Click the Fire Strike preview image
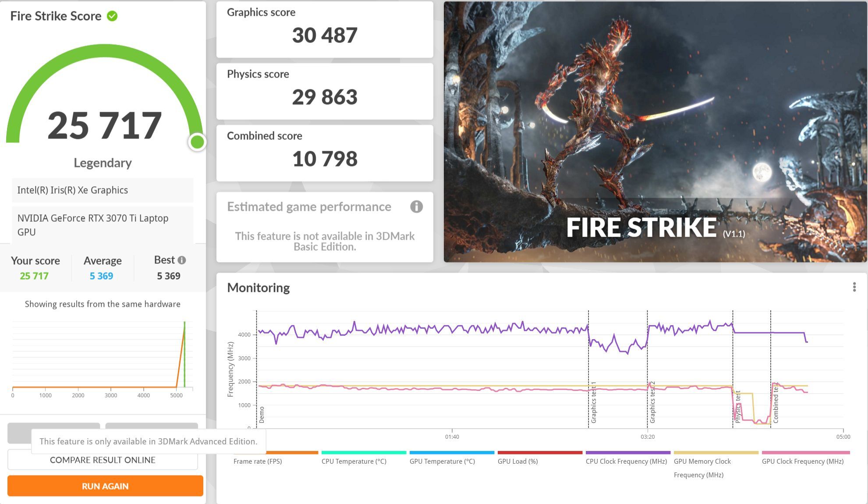868x504 pixels. click(655, 132)
